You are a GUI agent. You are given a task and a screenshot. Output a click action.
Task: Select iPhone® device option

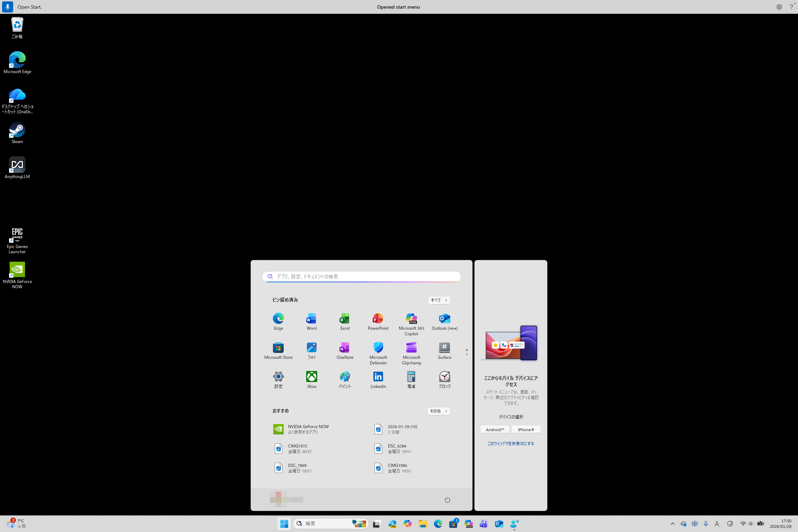[x=526, y=429]
